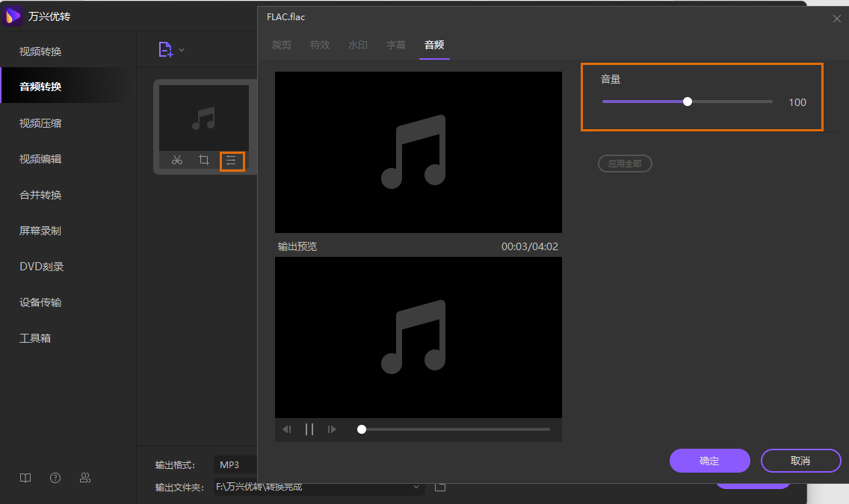Click the community contact icon at bottom left

click(84, 478)
